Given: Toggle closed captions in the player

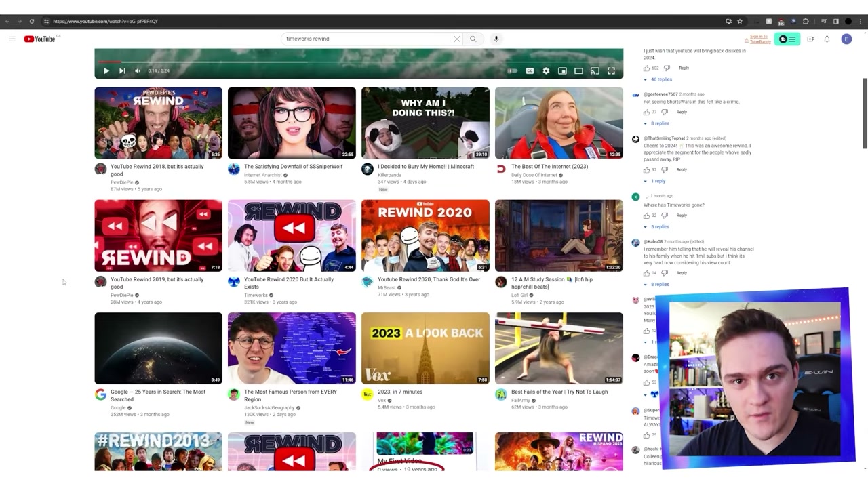Looking at the screenshot, I should tap(530, 70).
